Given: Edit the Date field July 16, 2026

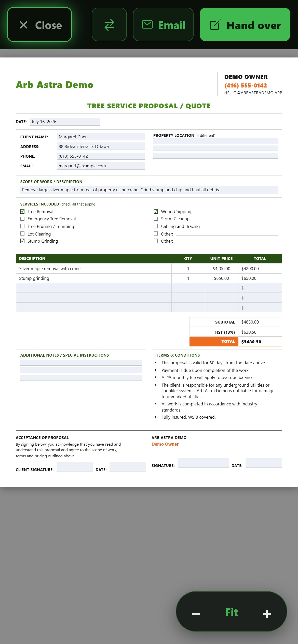Looking at the screenshot, I should pos(65,122).
